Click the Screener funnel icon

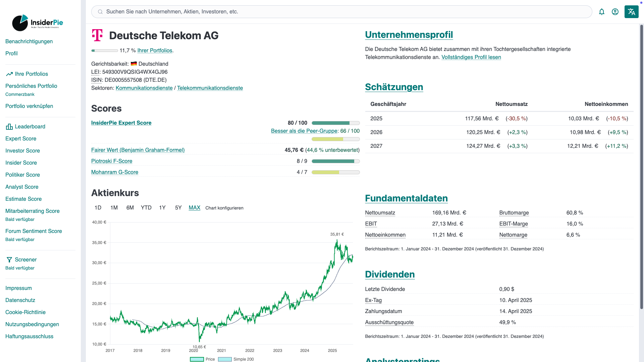[x=9, y=260]
